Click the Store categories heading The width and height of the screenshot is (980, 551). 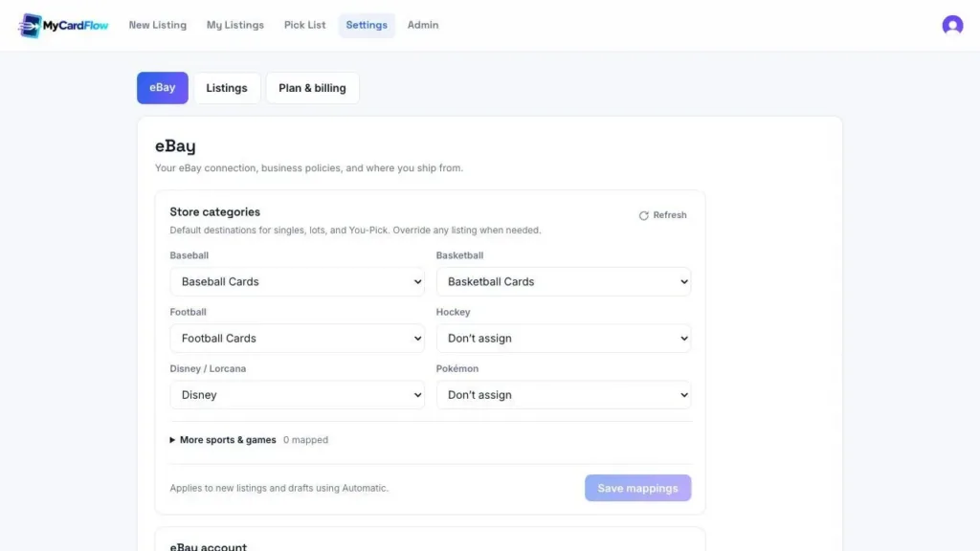[215, 211]
